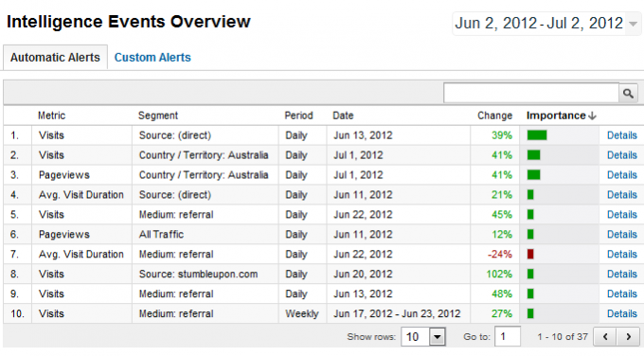The height and width of the screenshot is (356, 644).
Task: Sort by the Segment column header
Action: click(x=158, y=116)
